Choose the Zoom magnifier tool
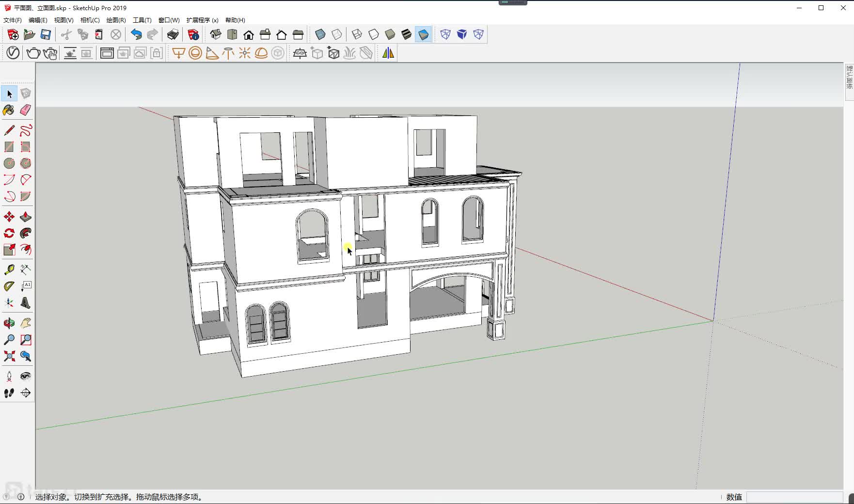 click(9, 340)
